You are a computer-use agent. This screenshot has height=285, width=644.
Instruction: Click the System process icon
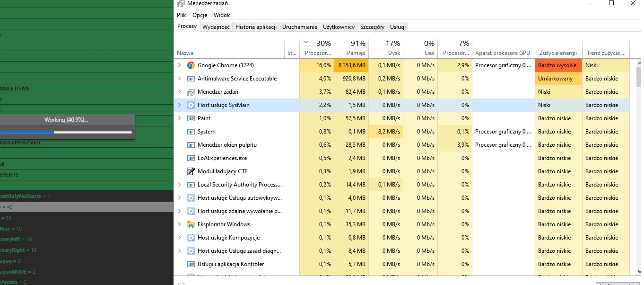pos(191,132)
